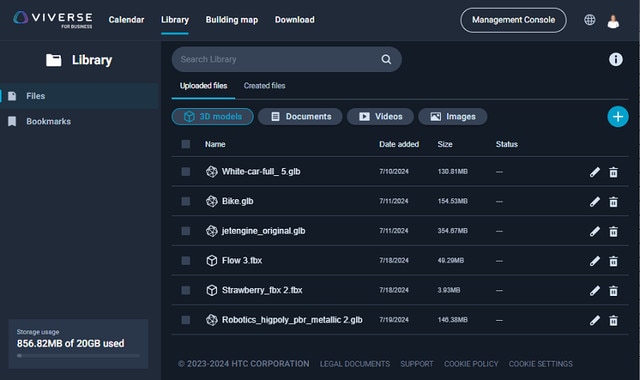Check the Robotics_higpoly_pbr_metallic 2.glb checkbox
The image size is (640, 380).
click(x=186, y=320)
